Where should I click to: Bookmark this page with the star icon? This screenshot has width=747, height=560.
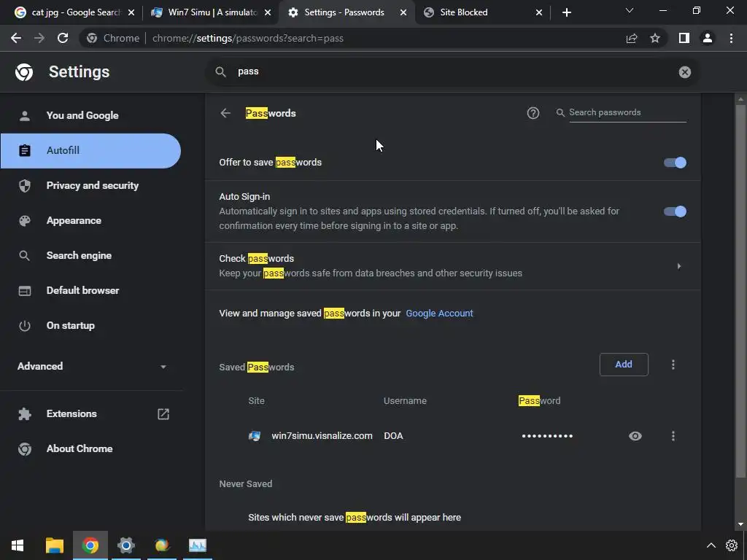pos(655,38)
